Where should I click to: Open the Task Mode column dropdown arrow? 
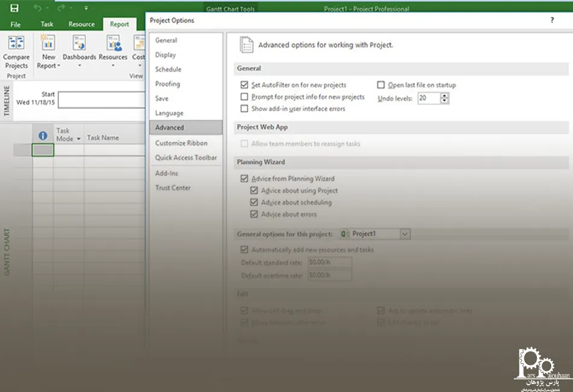click(78, 139)
